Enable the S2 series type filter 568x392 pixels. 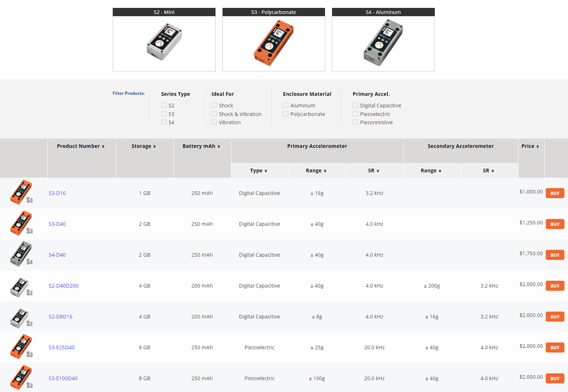(x=164, y=105)
